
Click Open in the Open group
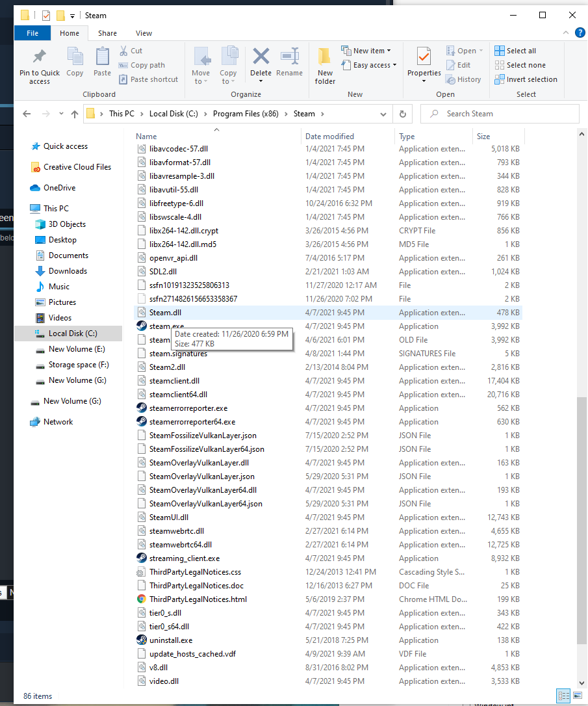(465, 51)
